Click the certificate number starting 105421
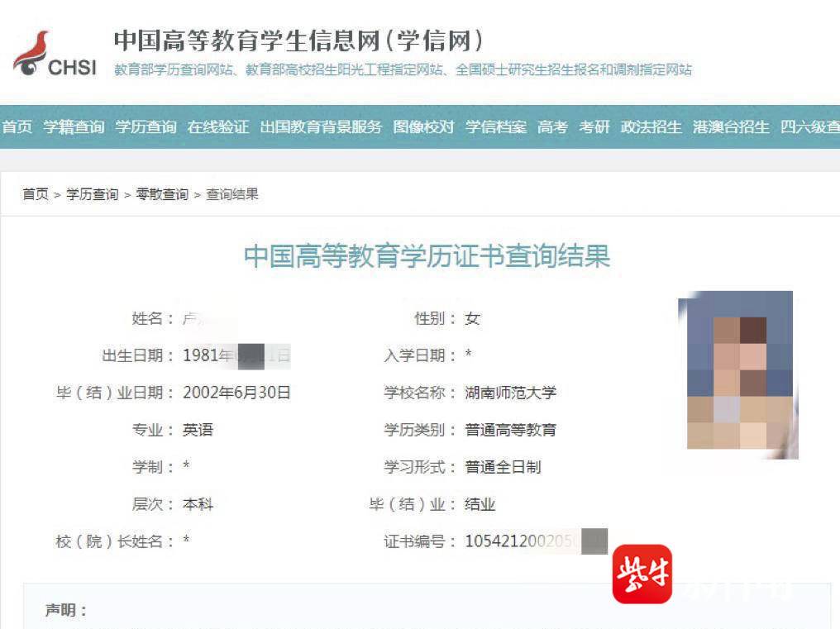This screenshot has width=840, height=629. 536,541
